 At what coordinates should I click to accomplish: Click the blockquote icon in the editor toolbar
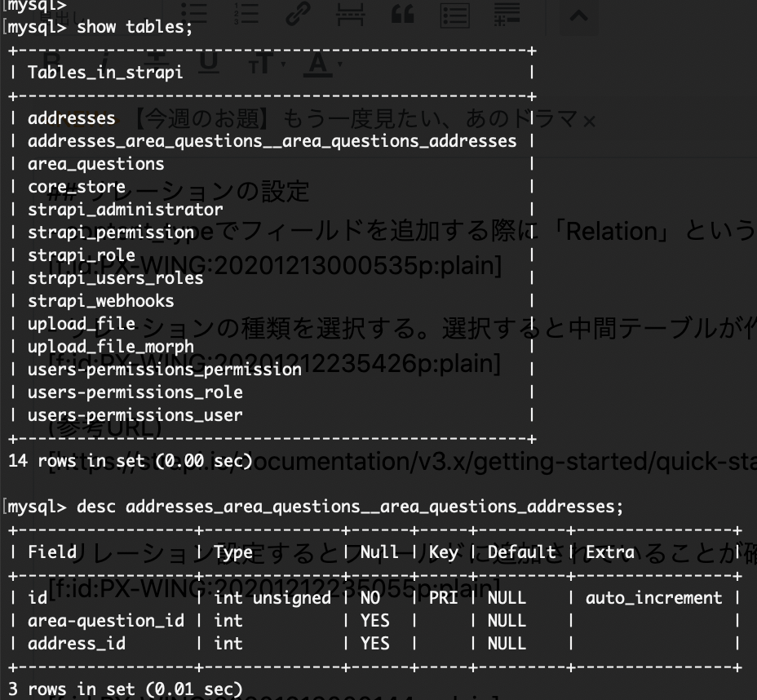click(x=403, y=14)
